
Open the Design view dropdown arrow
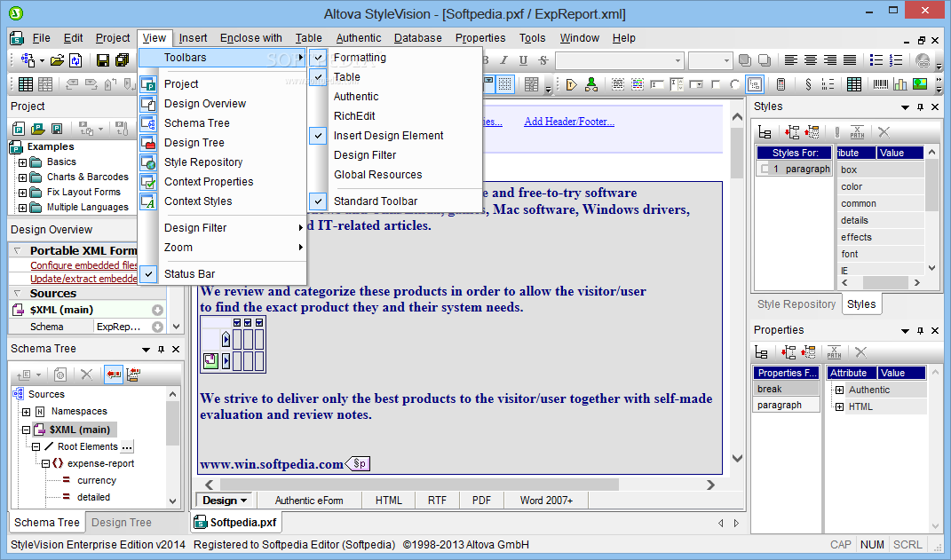coord(244,501)
